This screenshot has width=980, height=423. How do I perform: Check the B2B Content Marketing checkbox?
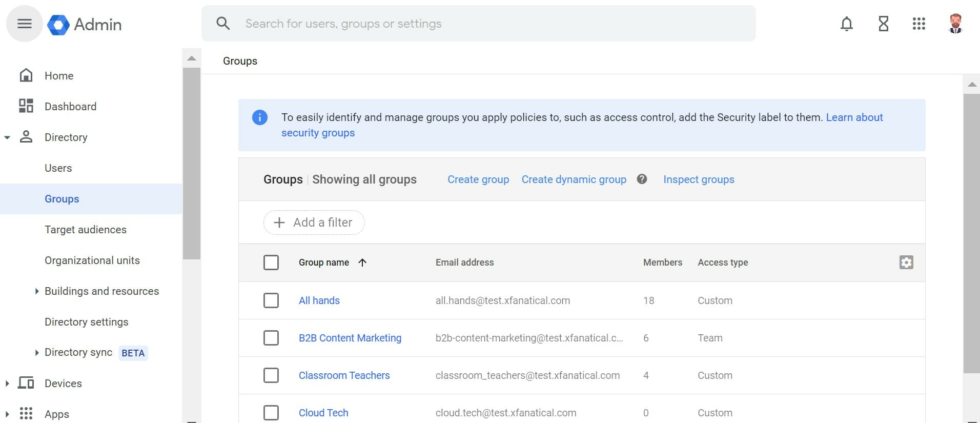click(x=271, y=338)
